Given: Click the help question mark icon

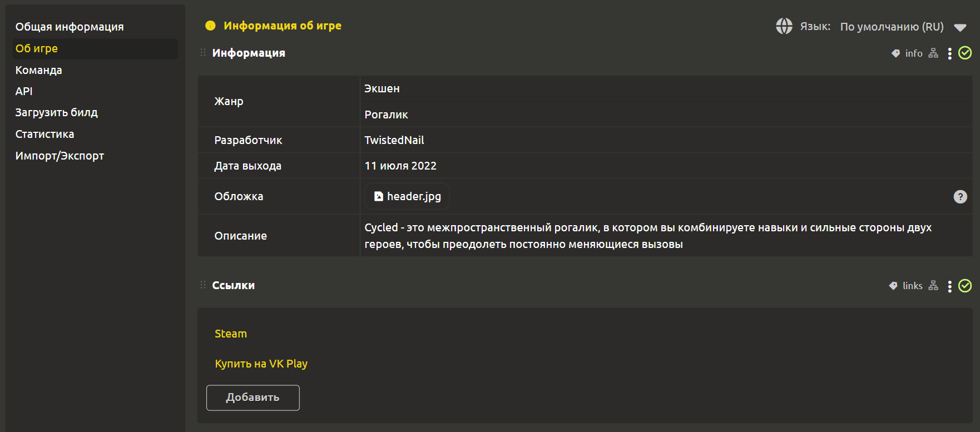Looking at the screenshot, I should (960, 196).
